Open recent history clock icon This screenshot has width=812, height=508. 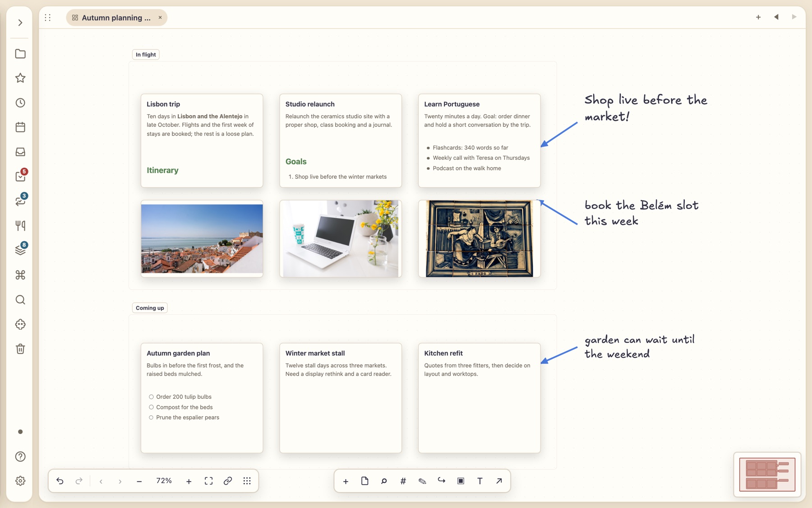20,103
